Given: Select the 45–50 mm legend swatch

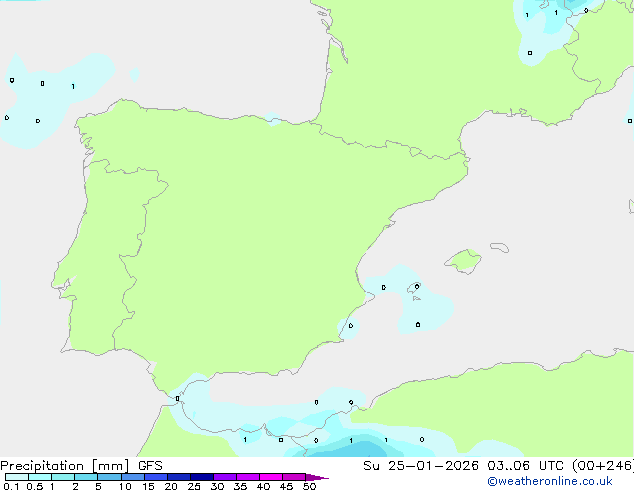Looking at the screenshot, I should [x=294, y=477].
